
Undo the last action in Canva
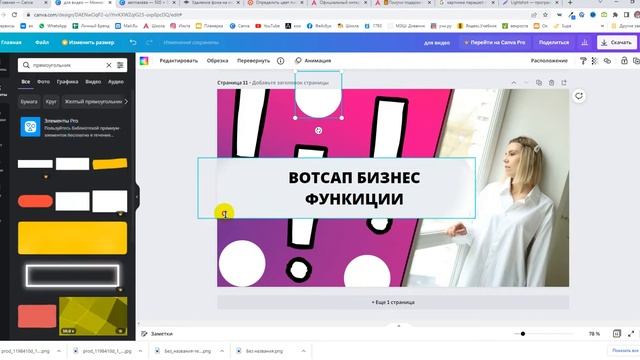(133, 42)
